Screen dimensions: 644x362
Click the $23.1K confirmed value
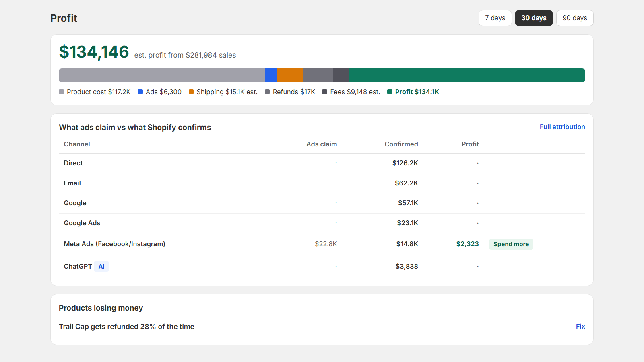tap(408, 223)
